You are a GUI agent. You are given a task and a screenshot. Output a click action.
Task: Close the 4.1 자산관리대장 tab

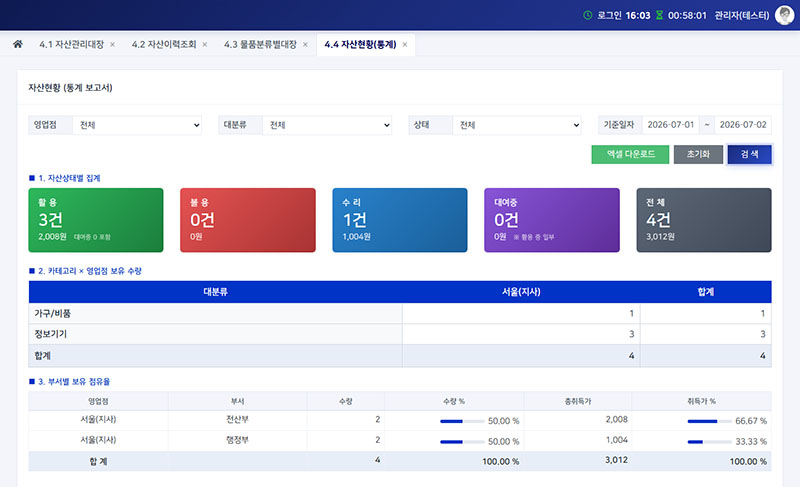[x=112, y=45]
